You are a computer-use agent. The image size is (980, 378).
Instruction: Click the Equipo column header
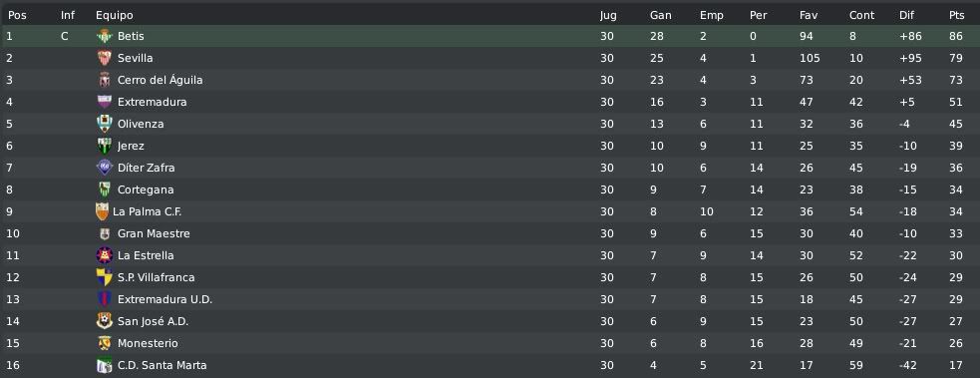(x=115, y=15)
